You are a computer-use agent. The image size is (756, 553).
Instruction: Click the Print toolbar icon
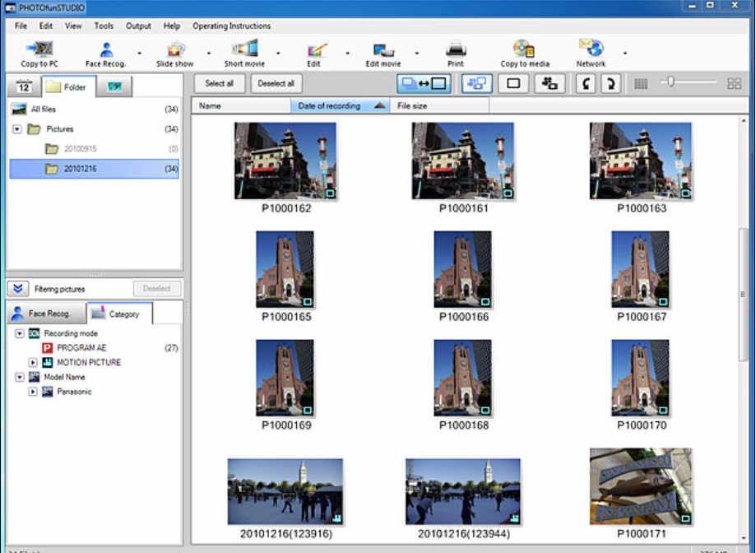click(455, 54)
